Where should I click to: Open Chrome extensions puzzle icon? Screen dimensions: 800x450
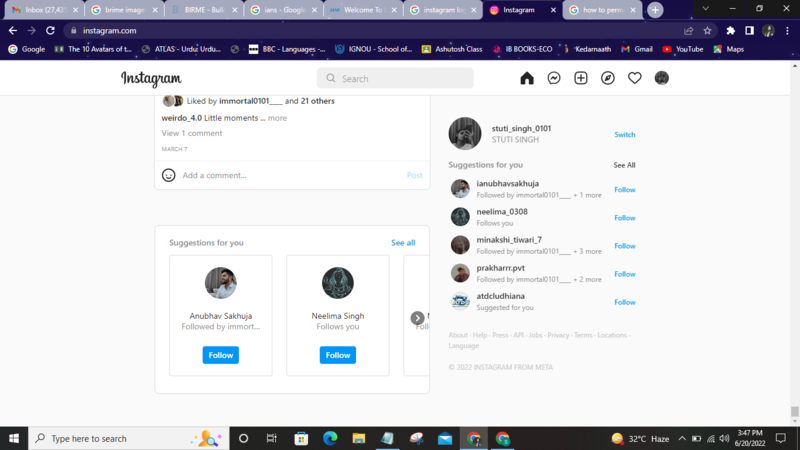pyautogui.click(x=731, y=31)
